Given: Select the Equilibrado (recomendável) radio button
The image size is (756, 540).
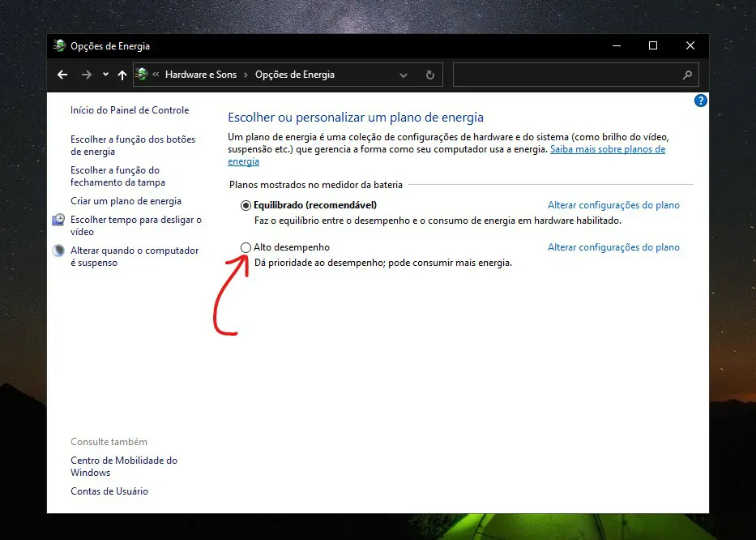Looking at the screenshot, I should coord(246,206).
